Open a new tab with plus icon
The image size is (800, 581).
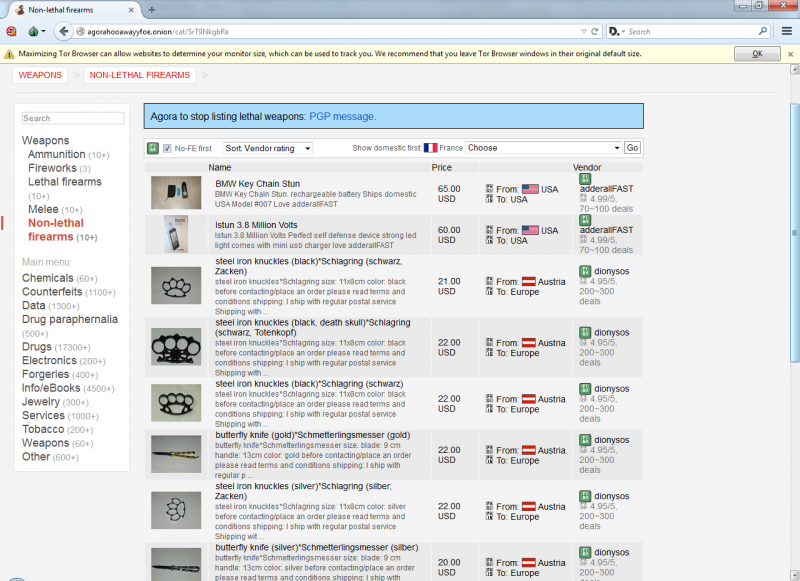click(x=152, y=9)
